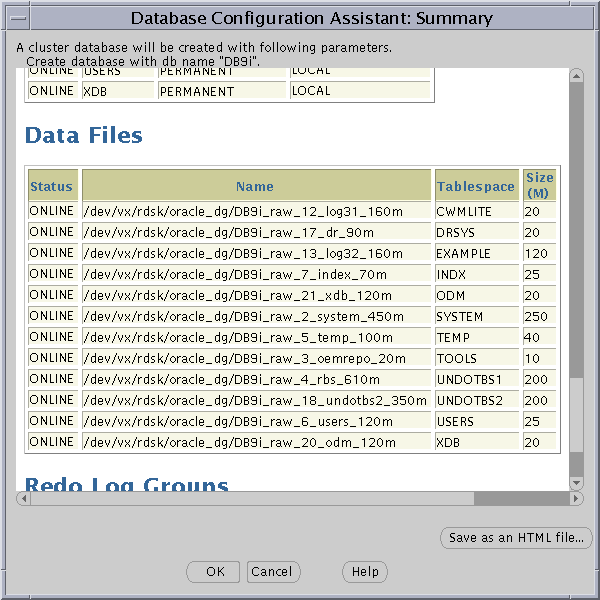Select the Tablespace column header
Screen dimensions: 600x600
[x=475, y=186]
